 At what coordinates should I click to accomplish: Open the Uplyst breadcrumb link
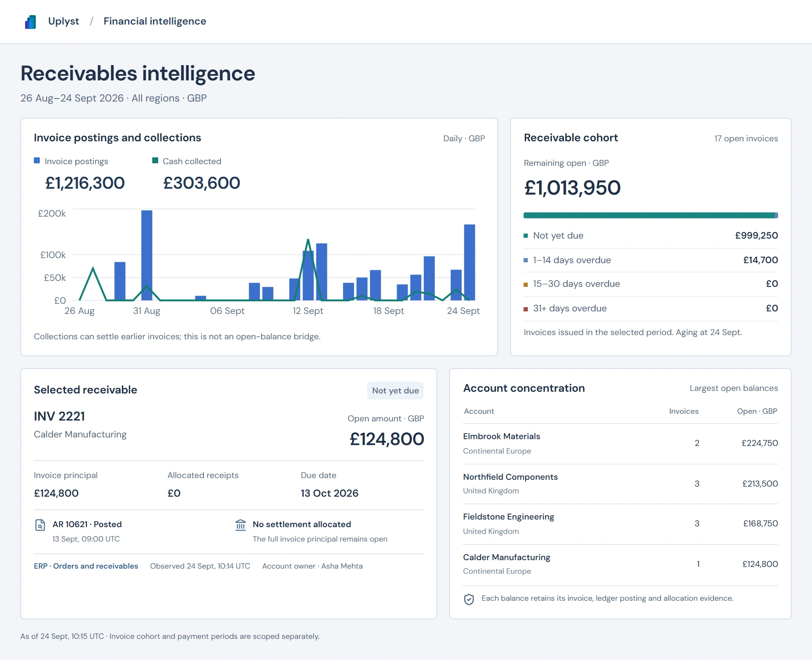click(x=63, y=21)
